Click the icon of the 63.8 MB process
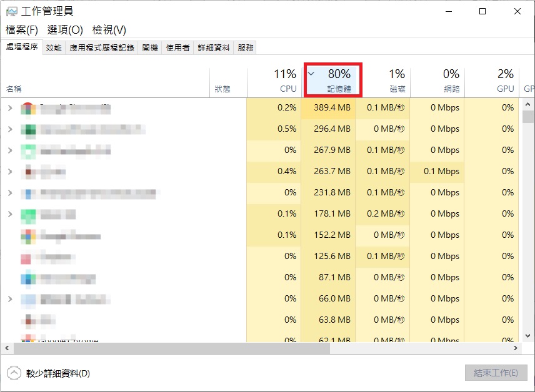 pos(28,320)
